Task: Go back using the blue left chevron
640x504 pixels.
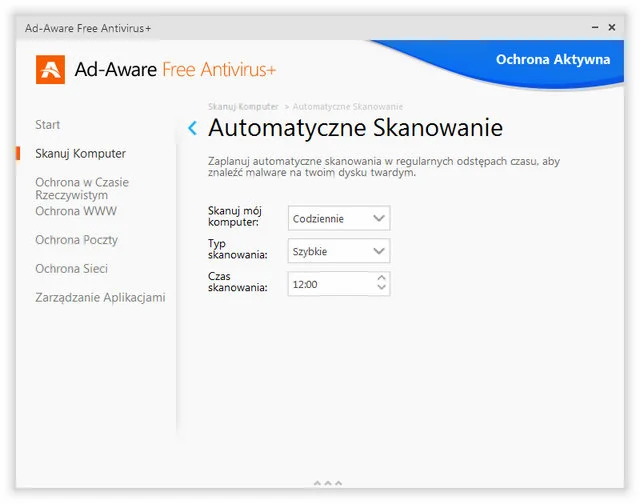Action: (x=192, y=128)
